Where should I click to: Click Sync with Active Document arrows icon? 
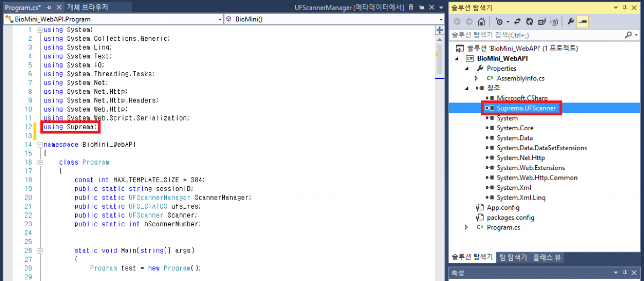tap(518, 21)
